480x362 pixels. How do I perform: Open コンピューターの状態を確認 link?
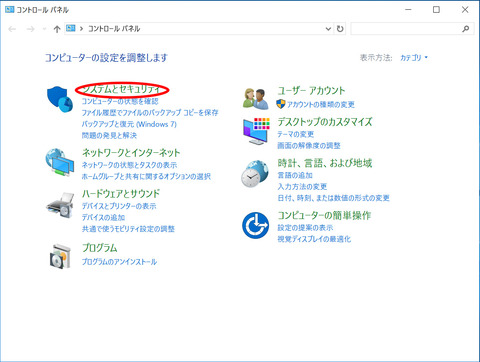120,101
